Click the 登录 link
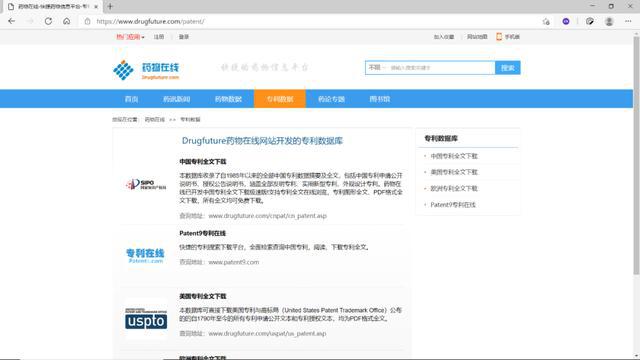 [184, 37]
